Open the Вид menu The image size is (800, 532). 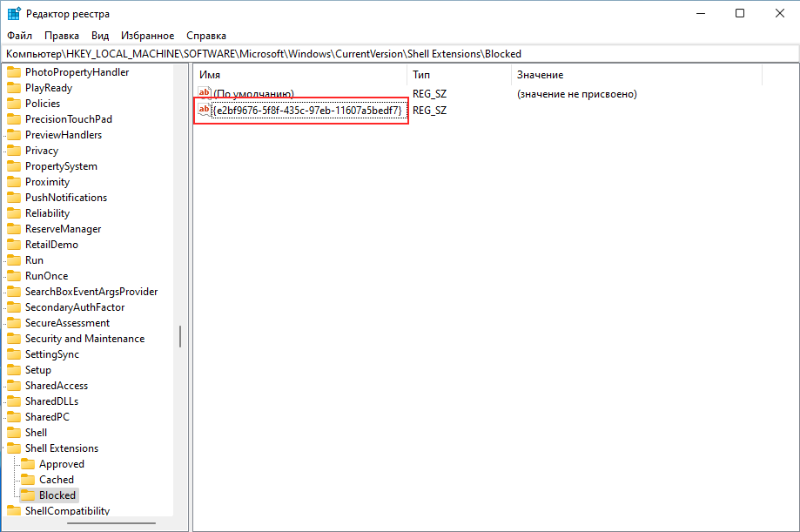tap(100, 36)
